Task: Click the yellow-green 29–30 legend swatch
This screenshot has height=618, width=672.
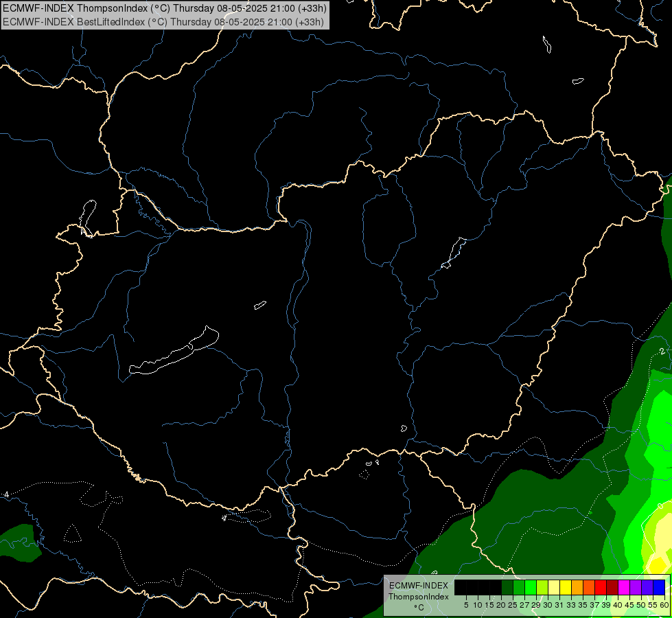Action: [542, 588]
